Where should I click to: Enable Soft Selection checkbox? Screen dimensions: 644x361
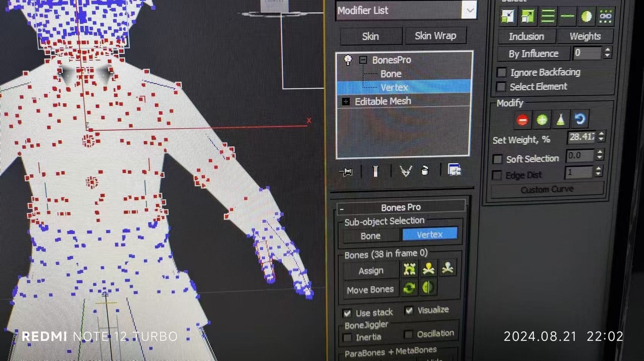(x=498, y=159)
